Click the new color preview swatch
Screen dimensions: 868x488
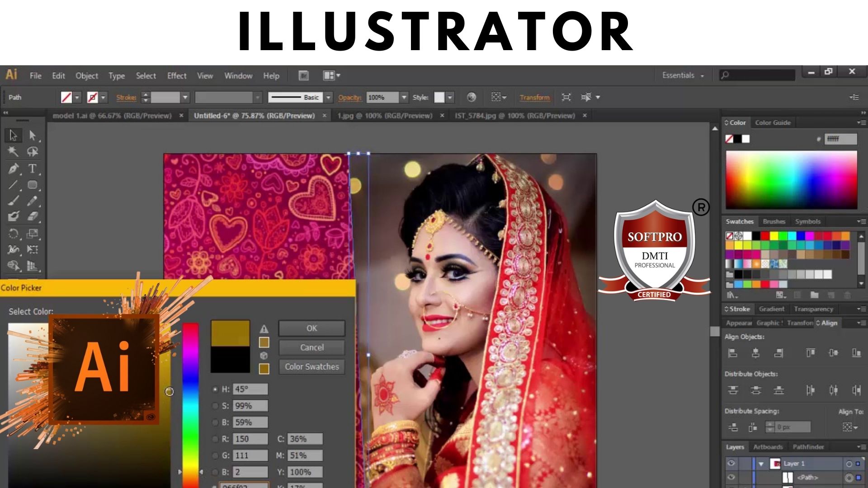coord(230,333)
